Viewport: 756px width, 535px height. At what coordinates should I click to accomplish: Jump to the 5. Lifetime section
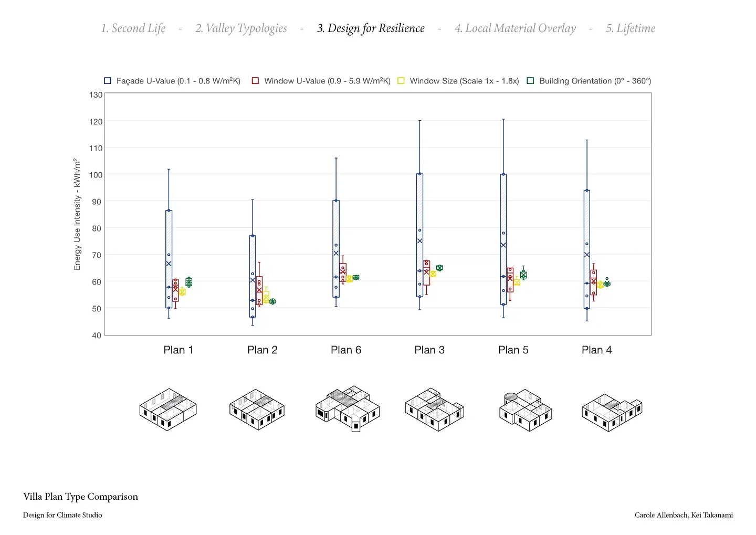click(631, 28)
